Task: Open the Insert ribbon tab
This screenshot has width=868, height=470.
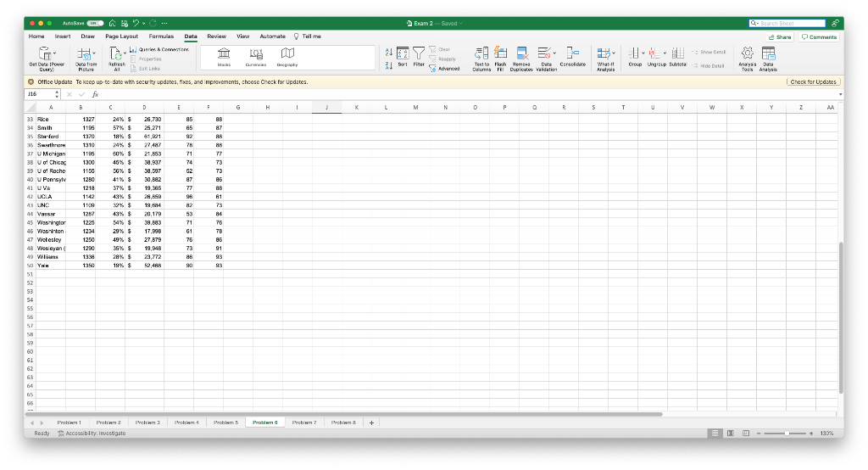Action: [x=63, y=36]
